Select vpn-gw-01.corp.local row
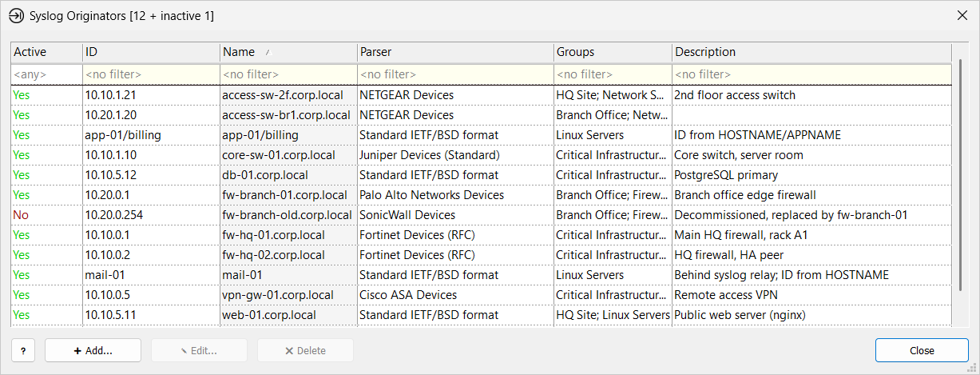980x375 pixels. [x=481, y=295]
